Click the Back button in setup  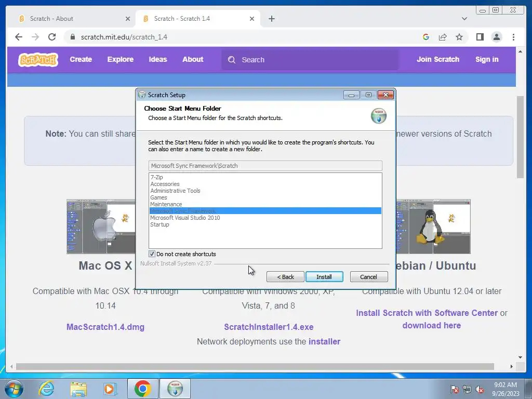coord(285,277)
